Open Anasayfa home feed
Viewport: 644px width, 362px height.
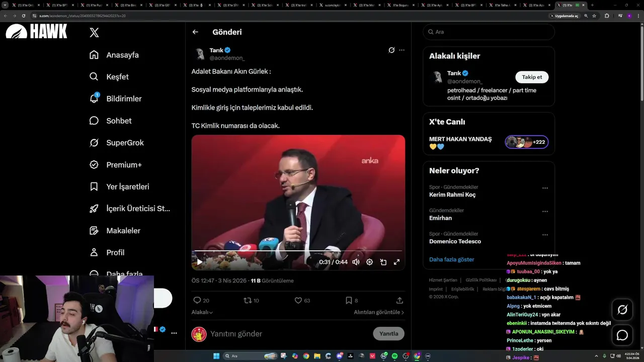tap(114, 55)
